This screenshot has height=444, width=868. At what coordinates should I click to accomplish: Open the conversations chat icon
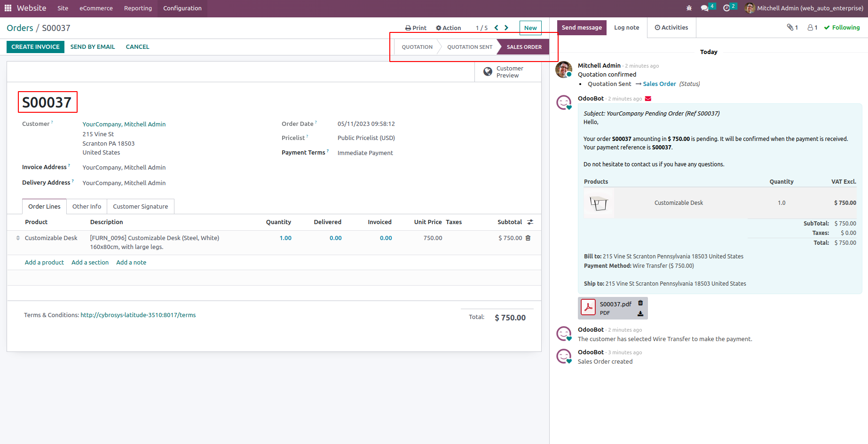tap(705, 8)
